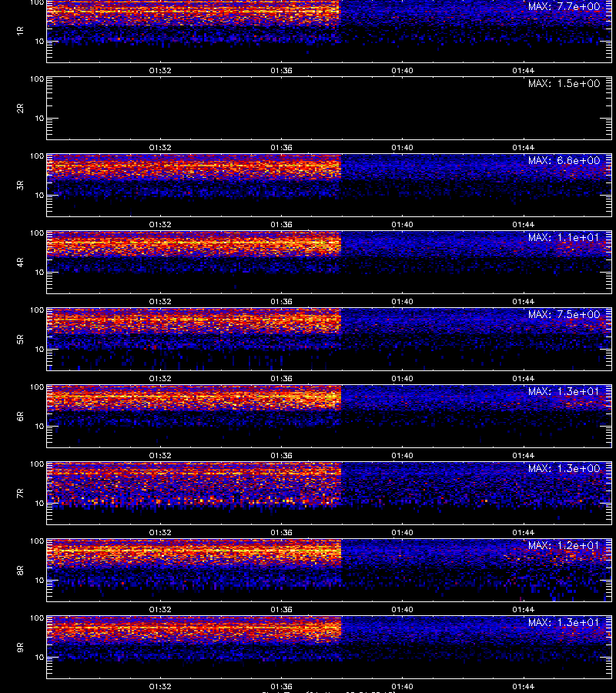The width and height of the screenshot is (616, 693).
Task: Select the MAX: 1.3e+00 readout
Action: pyautogui.click(x=564, y=468)
